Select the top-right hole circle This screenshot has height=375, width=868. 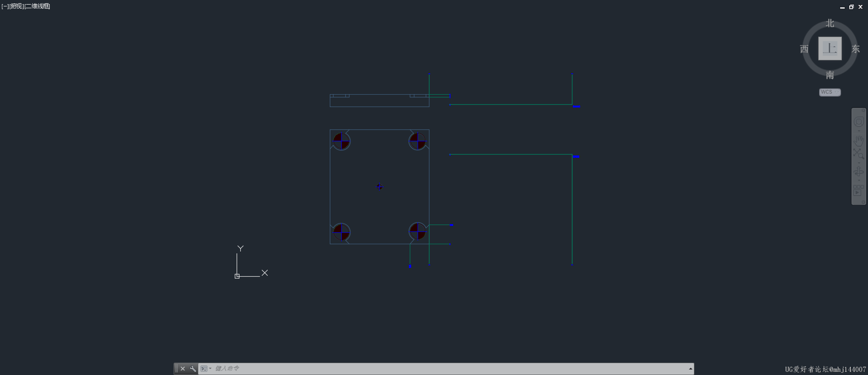[x=418, y=141]
